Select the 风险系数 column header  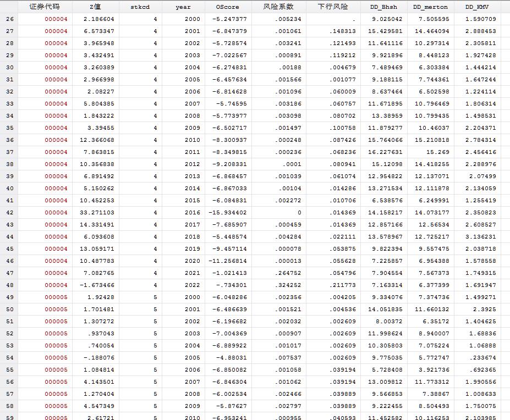(x=279, y=7)
